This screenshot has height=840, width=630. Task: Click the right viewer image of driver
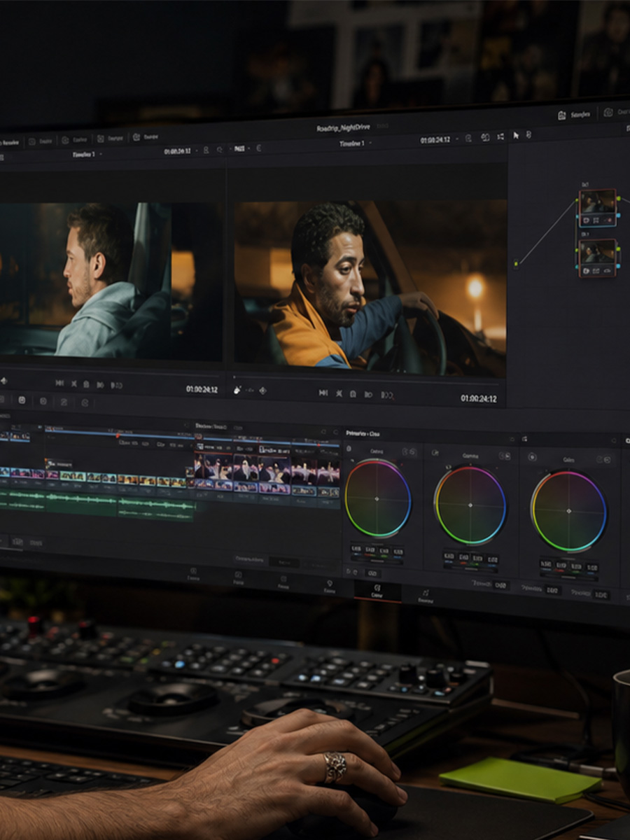click(x=370, y=288)
